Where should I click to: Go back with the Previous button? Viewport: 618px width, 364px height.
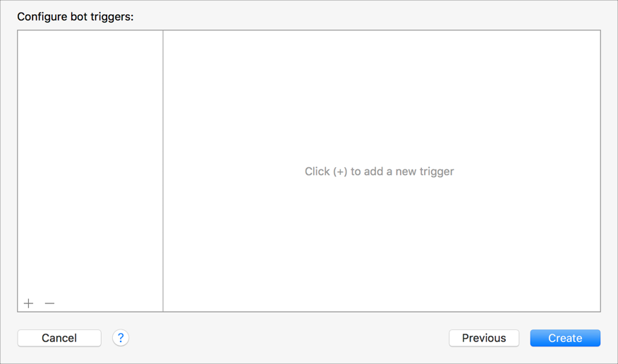pos(484,338)
